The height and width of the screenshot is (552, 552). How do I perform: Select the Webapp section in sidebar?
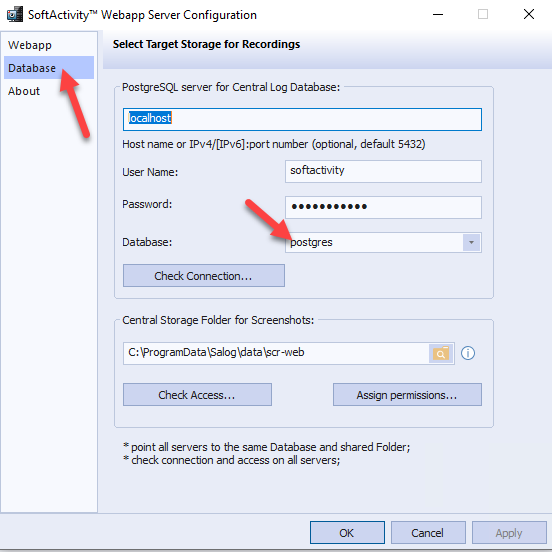(x=30, y=45)
